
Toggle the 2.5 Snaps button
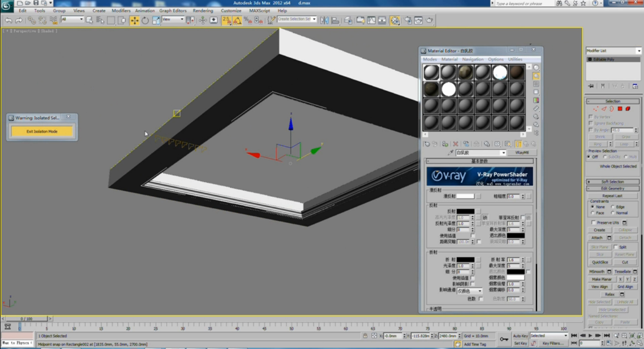[x=226, y=20]
